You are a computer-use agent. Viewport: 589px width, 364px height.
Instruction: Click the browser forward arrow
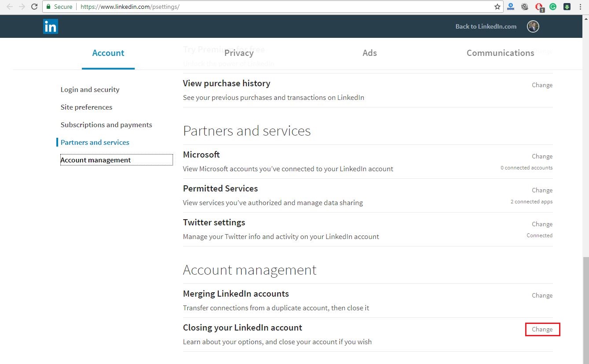pyautogui.click(x=22, y=7)
